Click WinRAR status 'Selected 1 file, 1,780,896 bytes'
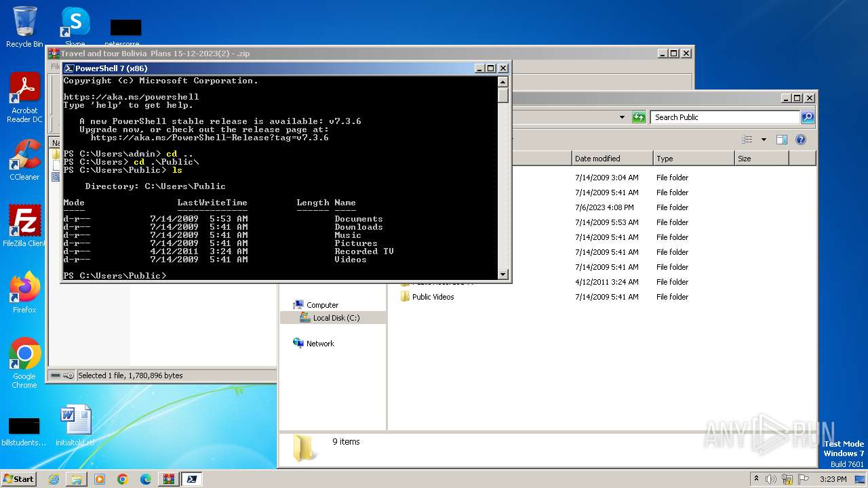Screen dimensions: 868x488 pos(130,375)
